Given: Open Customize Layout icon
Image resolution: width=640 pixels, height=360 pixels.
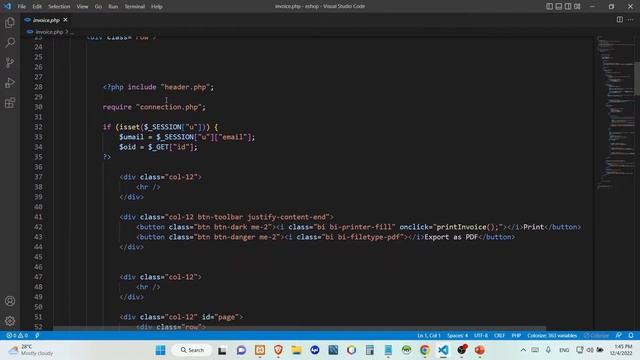Looking at the screenshot, I should [x=577, y=6].
